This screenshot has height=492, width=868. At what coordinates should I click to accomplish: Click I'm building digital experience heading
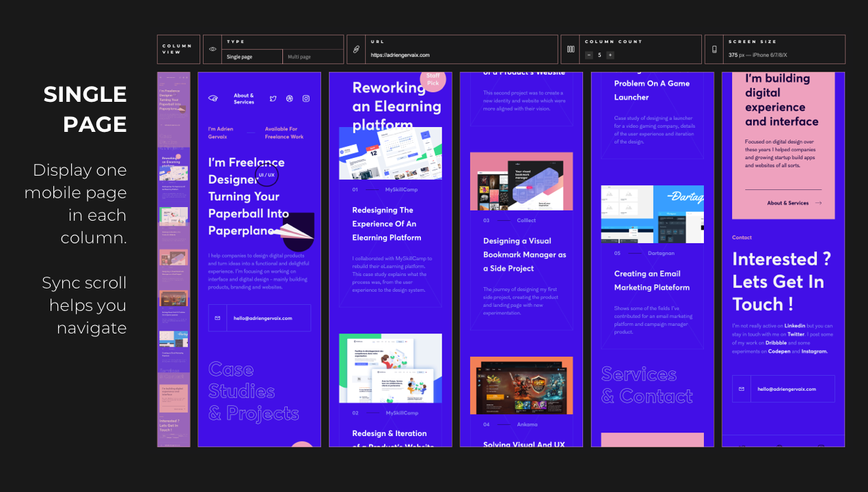pos(782,100)
